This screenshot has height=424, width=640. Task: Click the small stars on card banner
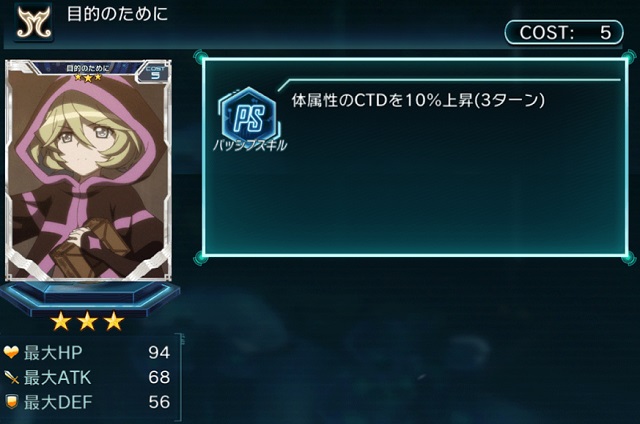tap(88, 77)
